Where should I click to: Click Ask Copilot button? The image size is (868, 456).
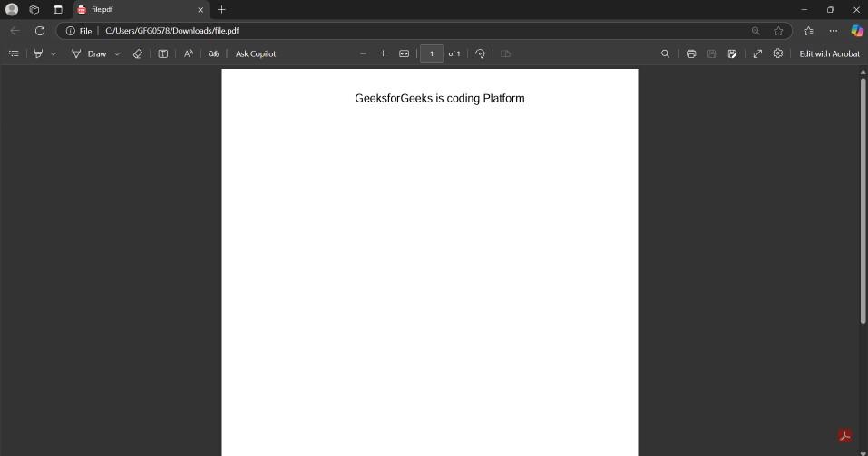pyautogui.click(x=256, y=53)
